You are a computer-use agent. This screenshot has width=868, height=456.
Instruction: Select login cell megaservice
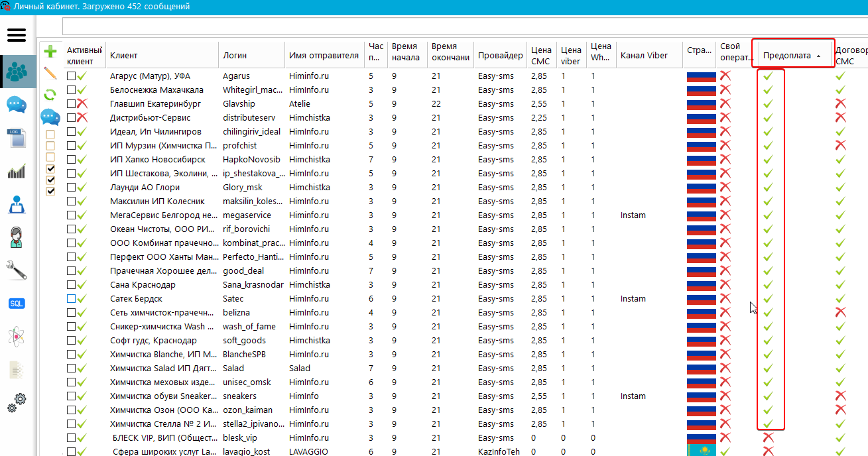[247, 215]
